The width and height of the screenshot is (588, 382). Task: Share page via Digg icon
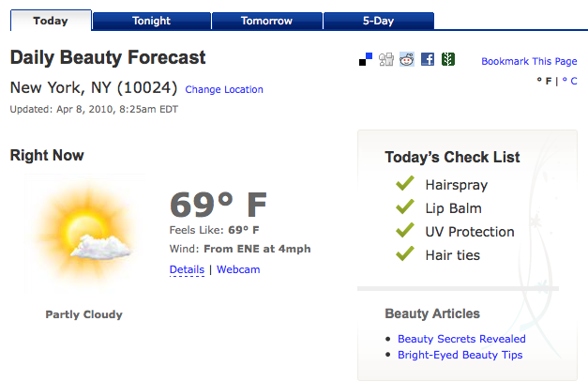point(386,60)
